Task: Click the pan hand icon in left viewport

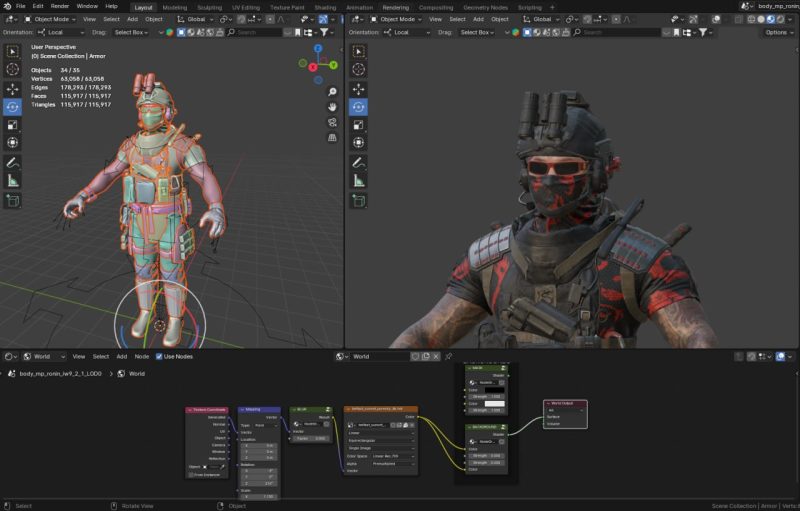Action: [332, 107]
